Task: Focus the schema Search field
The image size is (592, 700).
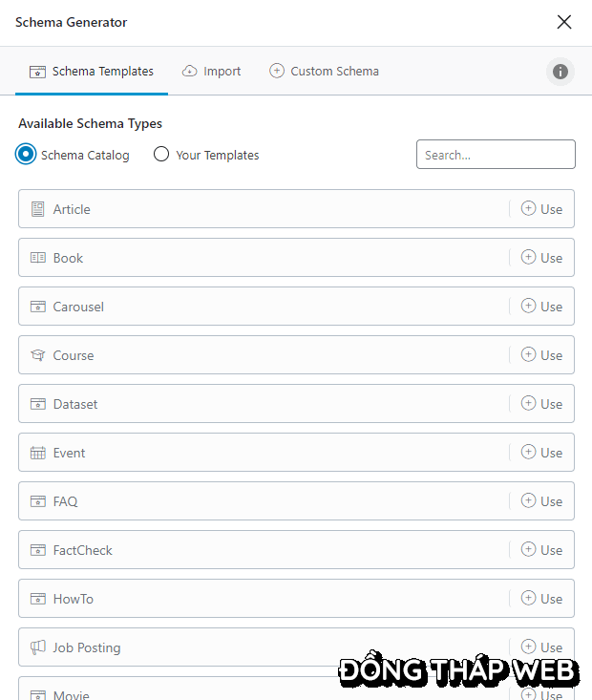Action: 496,155
